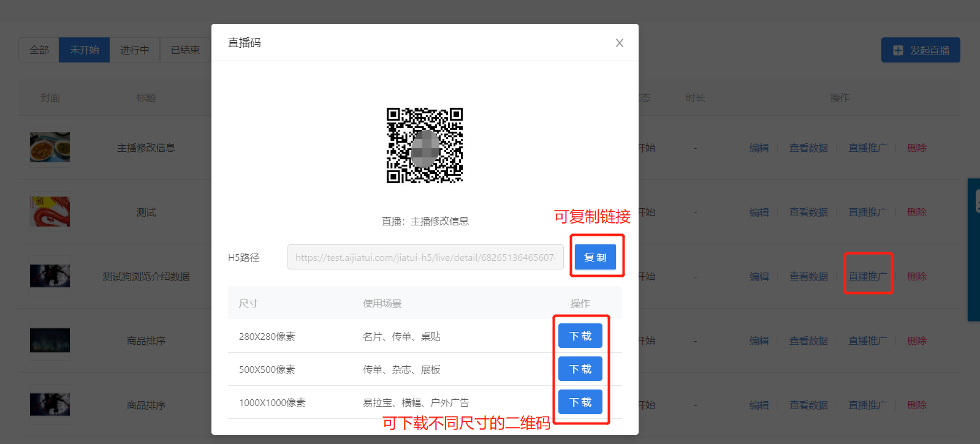
Task: Click the 易拉宝、横幅、户外广告 usage text
Action: tap(416, 402)
